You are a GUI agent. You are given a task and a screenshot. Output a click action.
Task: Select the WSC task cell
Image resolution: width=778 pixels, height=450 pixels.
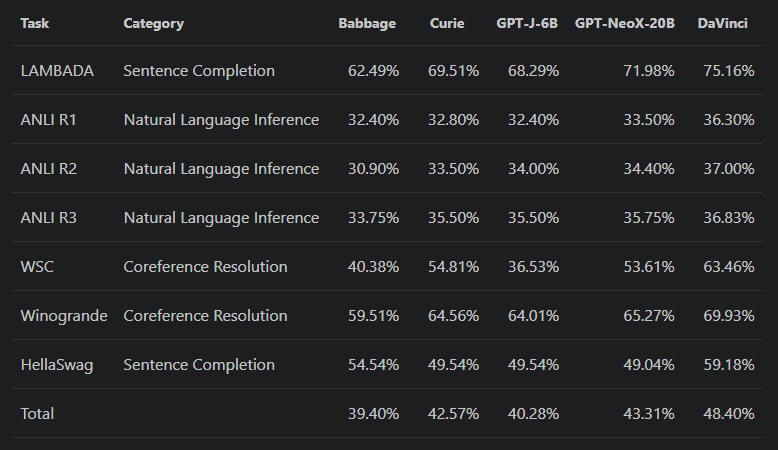click(x=36, y=267)
